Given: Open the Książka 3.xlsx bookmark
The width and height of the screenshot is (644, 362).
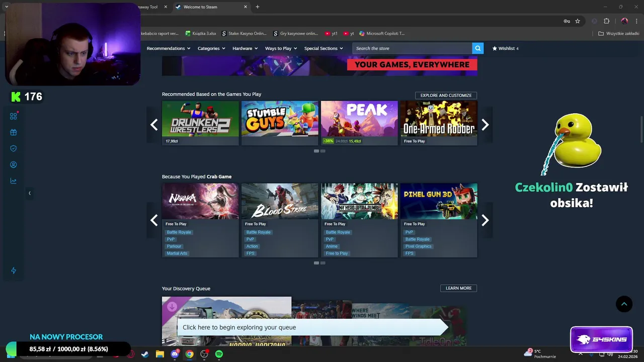Looking at the screenshot, I should pyautogui.click(x=201, y=34).
